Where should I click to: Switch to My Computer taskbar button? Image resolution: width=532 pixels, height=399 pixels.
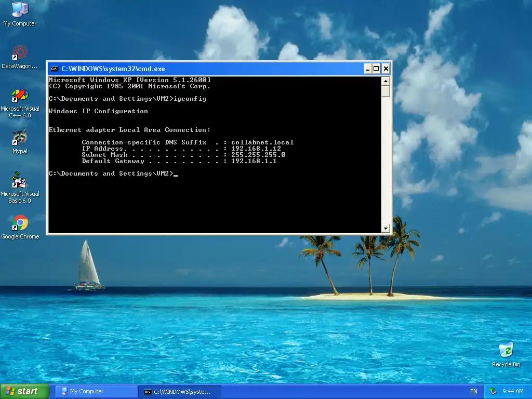click(96, 392)
